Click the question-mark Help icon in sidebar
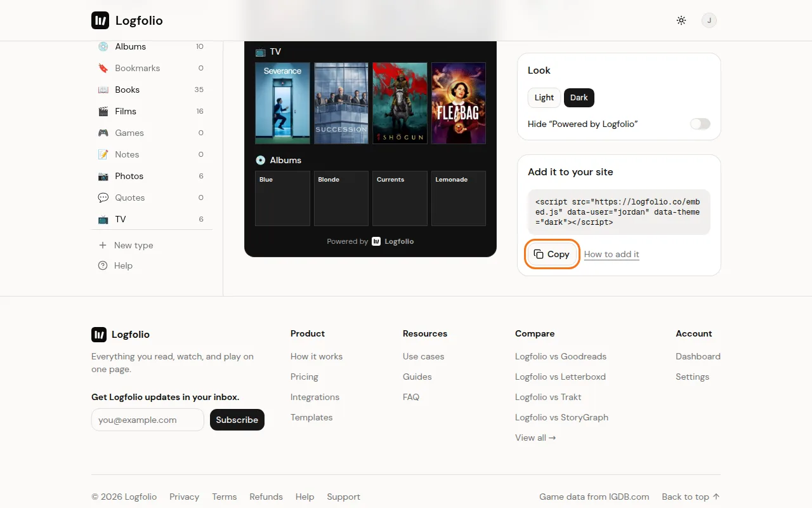Viewport: 812px width, 508px height. click(103, 265)
